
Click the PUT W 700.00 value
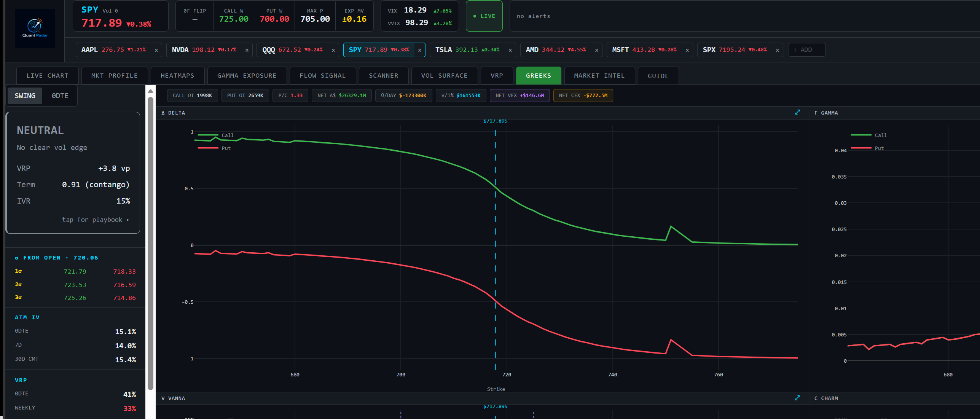tap(274, 19)
